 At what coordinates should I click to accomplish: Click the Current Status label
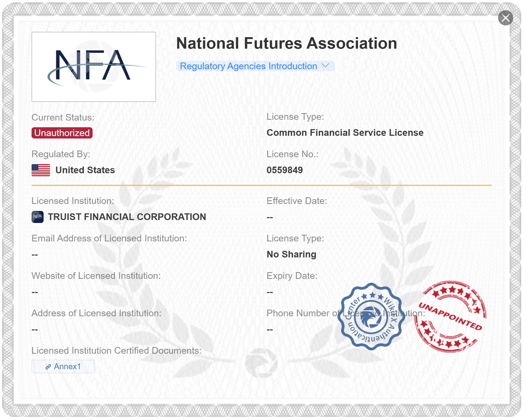(63, 117)
